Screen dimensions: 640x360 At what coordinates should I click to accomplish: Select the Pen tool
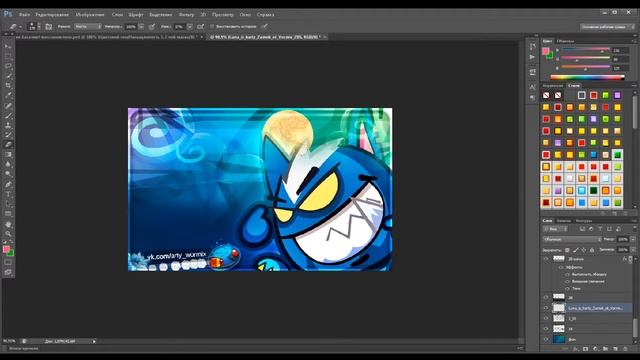pos(8,184)
